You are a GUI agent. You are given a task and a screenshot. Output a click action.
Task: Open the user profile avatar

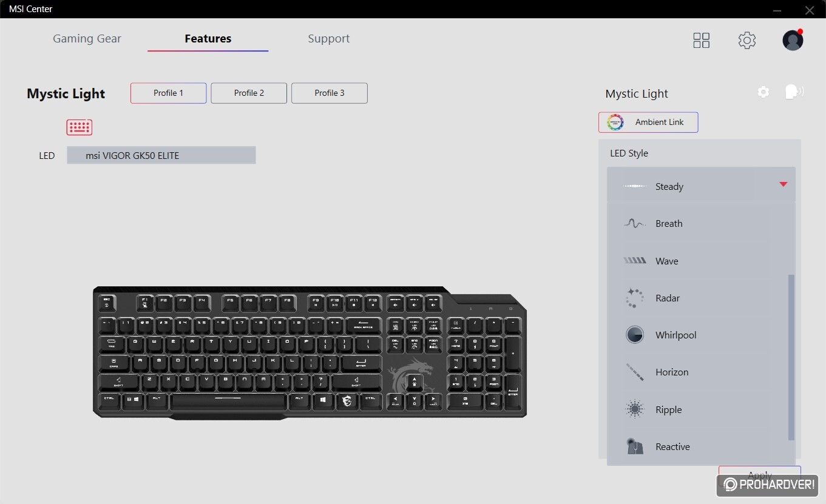[793, 40]
